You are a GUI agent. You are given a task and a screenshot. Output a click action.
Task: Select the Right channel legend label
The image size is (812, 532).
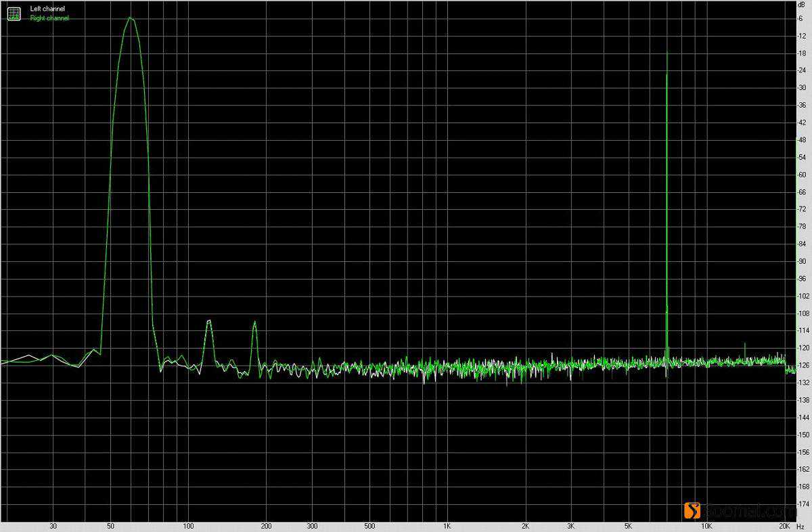click(49, 18)
